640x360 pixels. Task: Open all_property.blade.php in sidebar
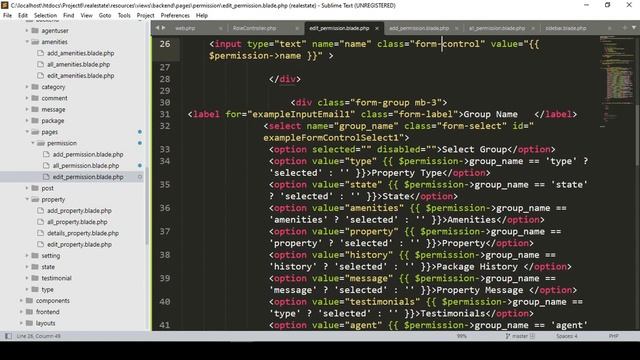point(77,222)
